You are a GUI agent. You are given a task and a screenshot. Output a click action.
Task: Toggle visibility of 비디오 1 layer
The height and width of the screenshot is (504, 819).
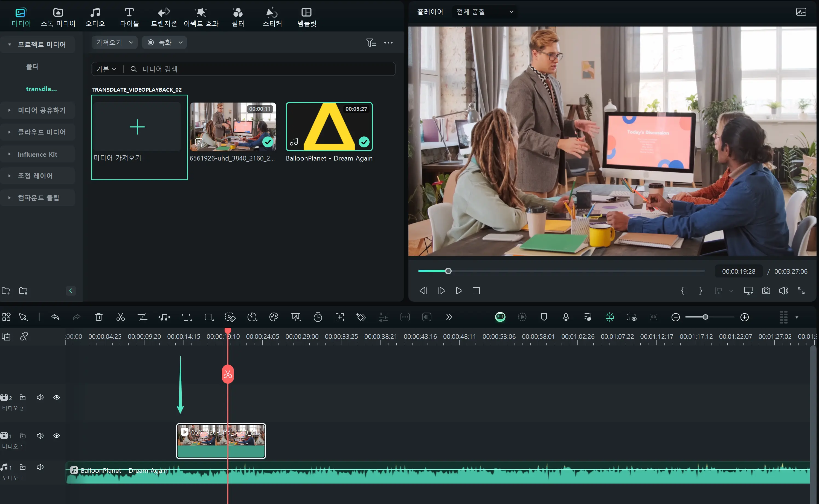pyautogui.click(x=57, y=436)
